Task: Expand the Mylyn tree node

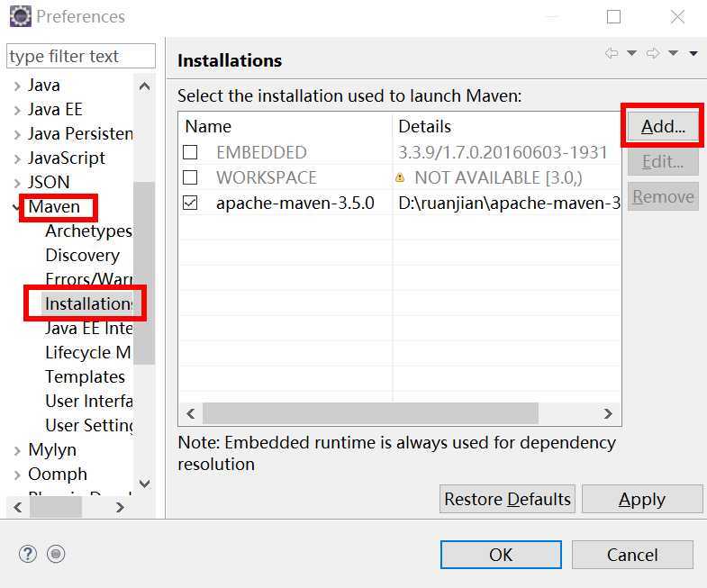Action: tap(17, 450)
